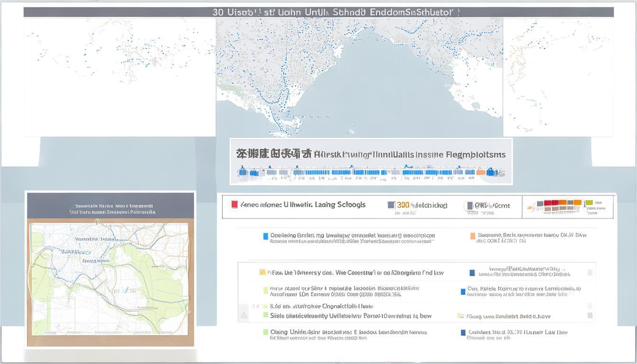Select the orange marker beside Boidoonvk entry
Viewport: 637px width, 364px height.
click(x=473, y=236)
